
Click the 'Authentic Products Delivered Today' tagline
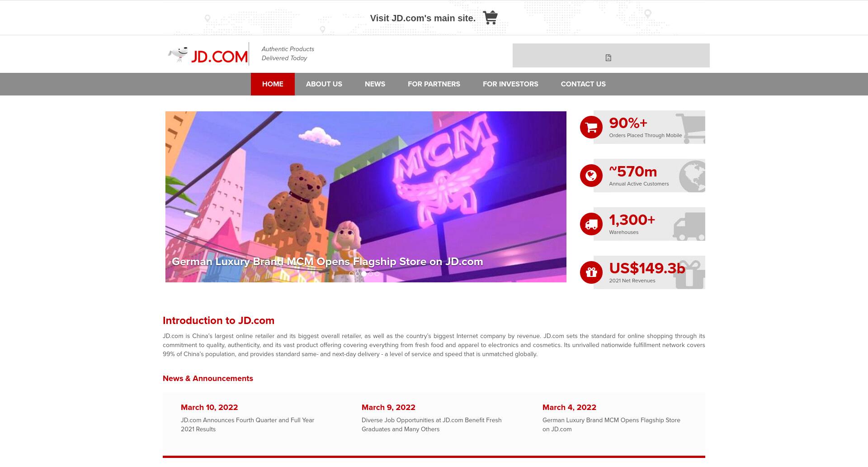288,53
